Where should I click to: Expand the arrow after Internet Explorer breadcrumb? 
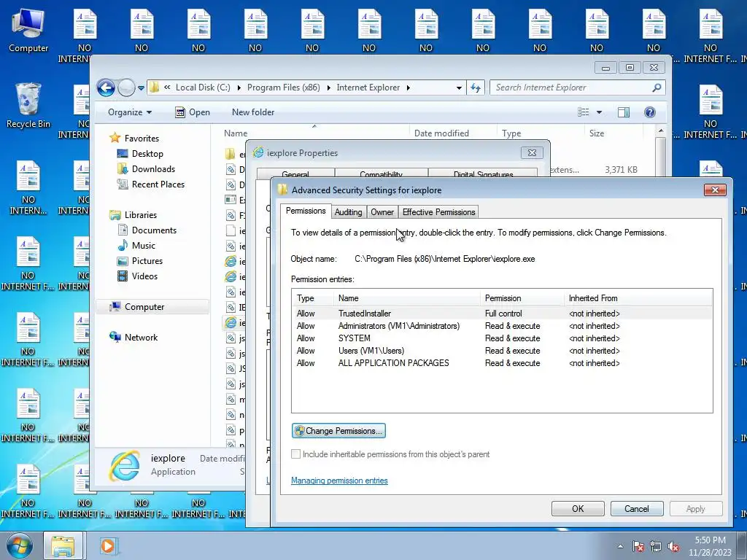409,87
